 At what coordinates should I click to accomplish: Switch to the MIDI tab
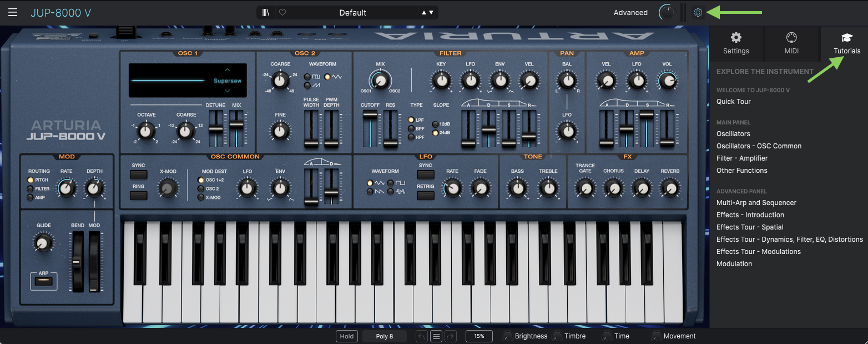pyautogui.click(x=791, y=43)
